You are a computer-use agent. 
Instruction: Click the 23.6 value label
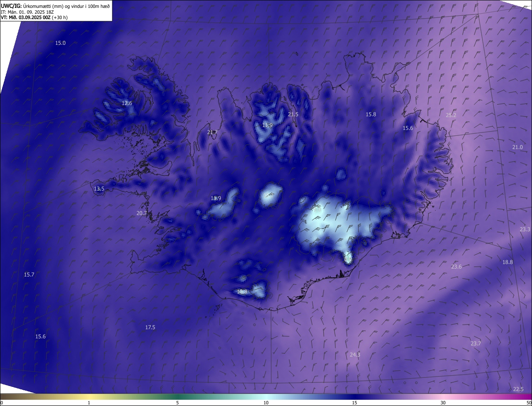coord(456,267)
